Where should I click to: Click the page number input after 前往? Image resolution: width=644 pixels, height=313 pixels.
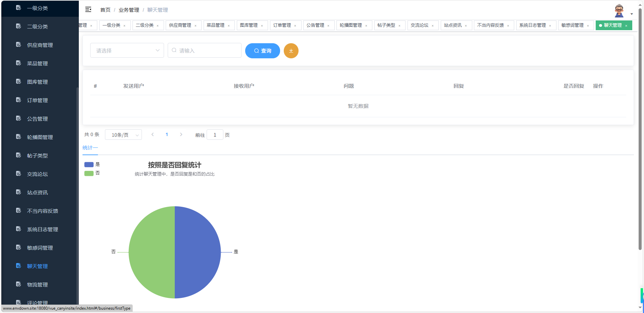click(215, 135)
